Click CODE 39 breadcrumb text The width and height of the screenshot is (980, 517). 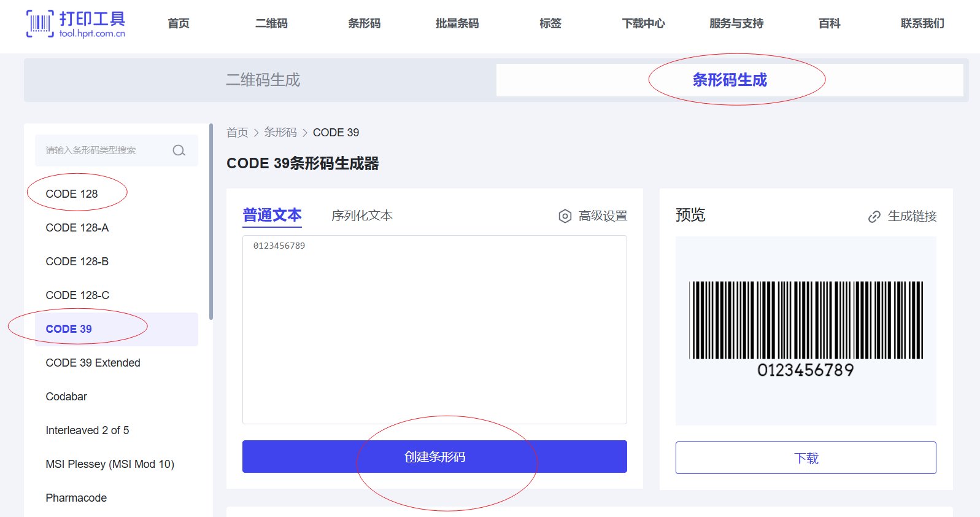[336, 133]
